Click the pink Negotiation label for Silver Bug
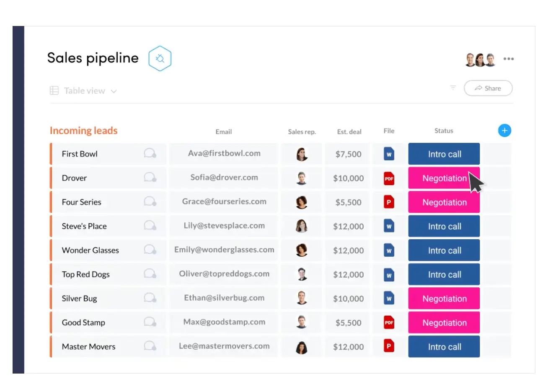Screen dimensions: 548x392 [444, 299]
